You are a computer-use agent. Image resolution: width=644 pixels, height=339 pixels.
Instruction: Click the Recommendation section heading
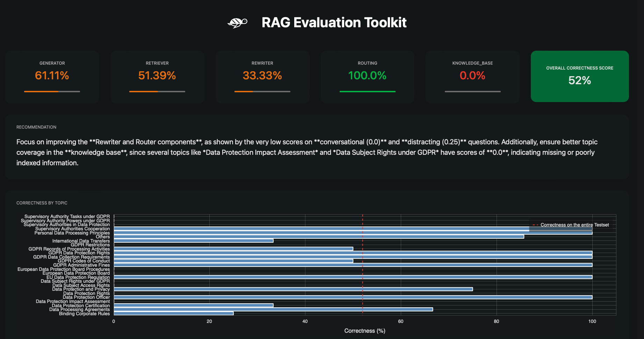pyautogui.click(x=36, y=127)
